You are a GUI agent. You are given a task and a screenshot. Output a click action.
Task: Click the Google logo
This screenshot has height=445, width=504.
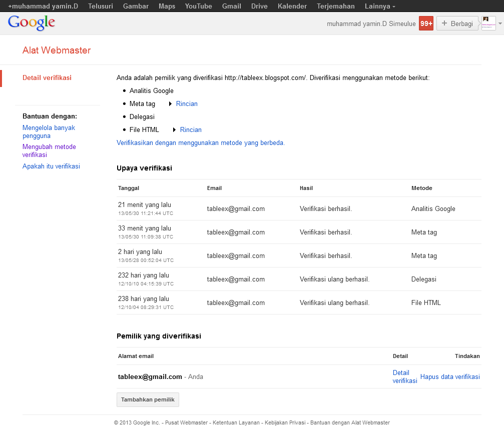tap(31, 23)
